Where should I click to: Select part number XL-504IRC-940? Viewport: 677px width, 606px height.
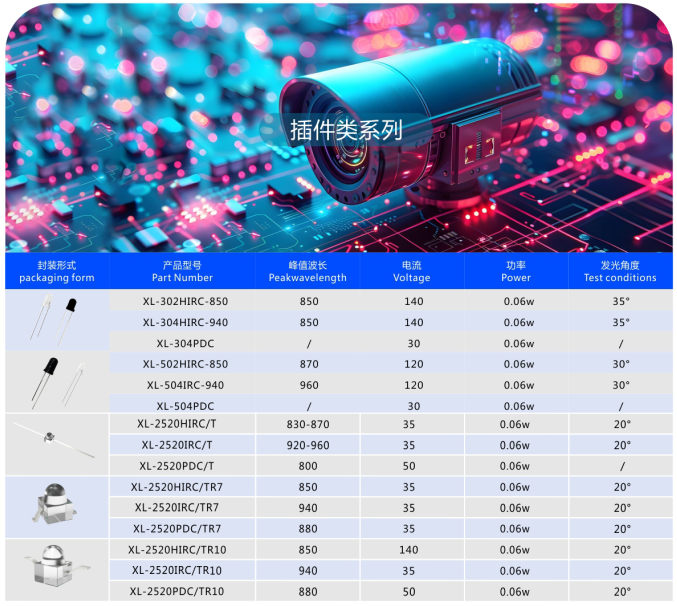pyautogui.click(x=185, y=385)
